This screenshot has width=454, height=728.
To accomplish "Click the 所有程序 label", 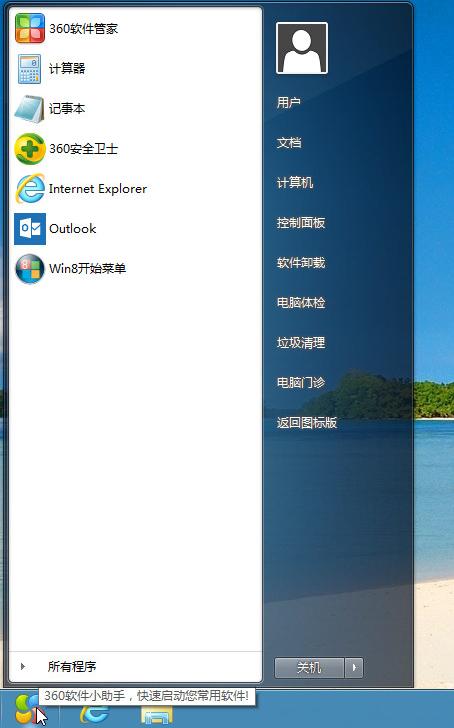I will pyautogui.click(x=72, y=666).
